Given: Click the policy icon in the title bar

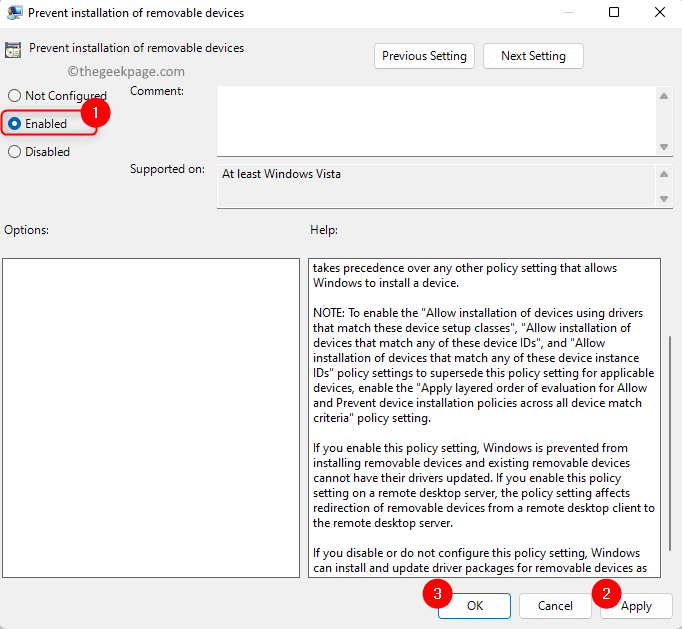Looking at the screenshot, I should [14, 13].
